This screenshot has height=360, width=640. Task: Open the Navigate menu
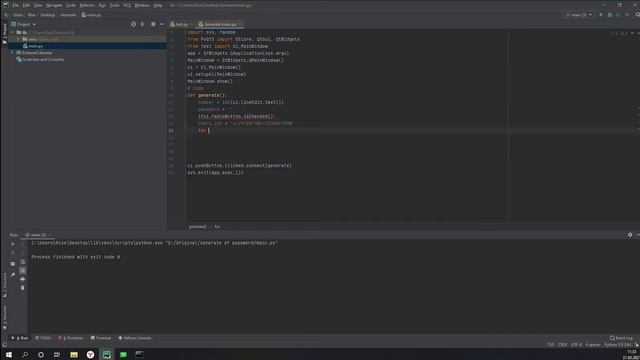pyautogui.click(x=54, y=5)
